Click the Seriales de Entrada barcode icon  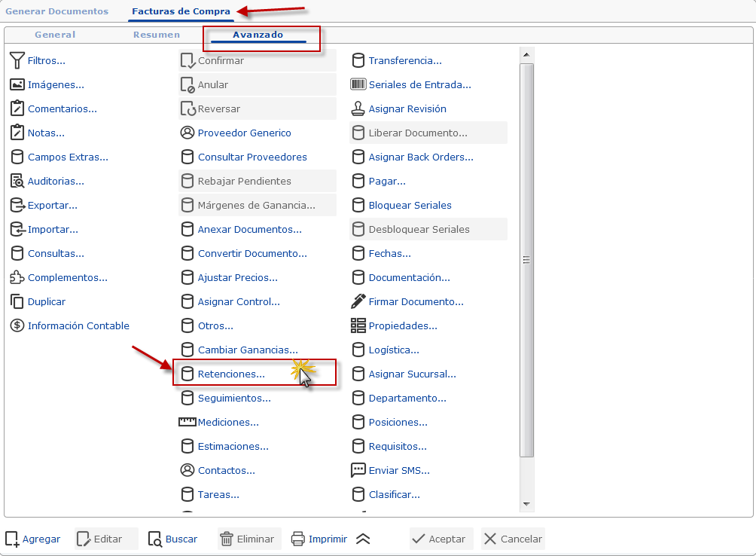click(x=358, y=84)
